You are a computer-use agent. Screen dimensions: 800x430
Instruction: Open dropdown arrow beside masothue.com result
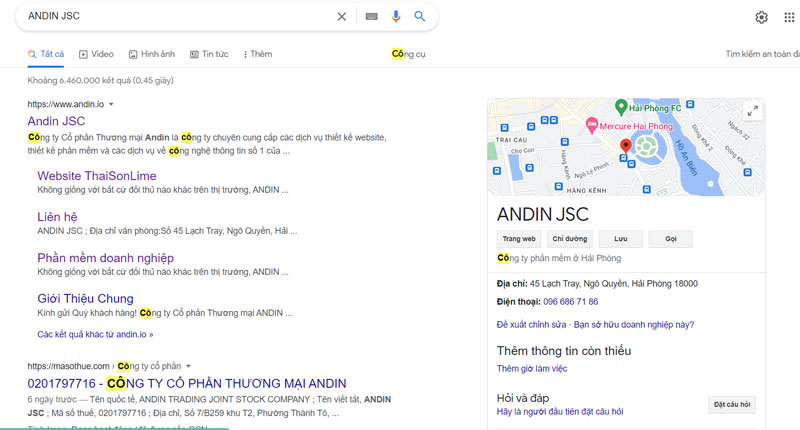[188, 366]
